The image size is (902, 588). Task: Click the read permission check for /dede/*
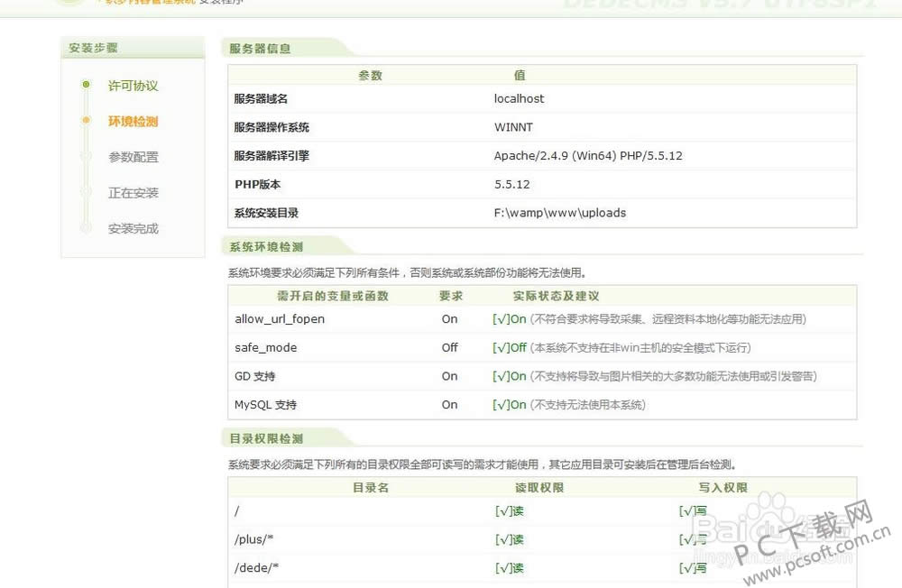(x=509, y=569)
